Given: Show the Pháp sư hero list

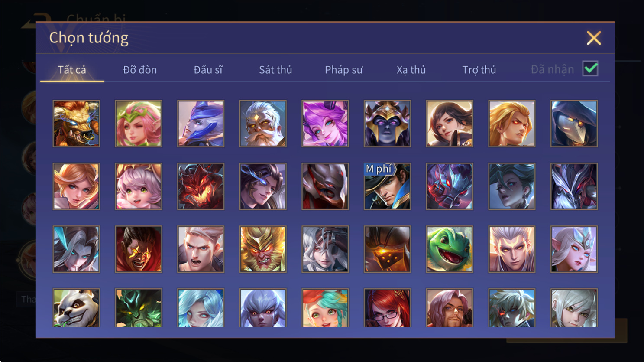Looking at the screenshot, I should [x=343, y=70].
